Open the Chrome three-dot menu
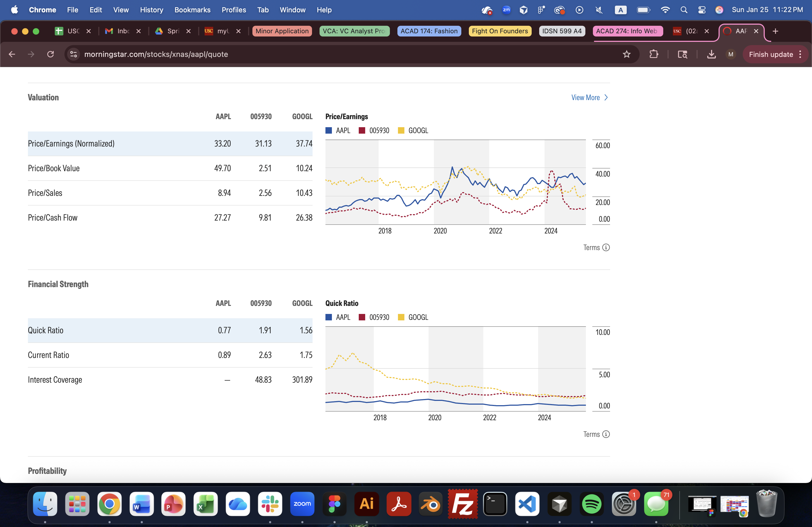Image resolution: width=812 pixels, height=527 pixels. point(800,54)
